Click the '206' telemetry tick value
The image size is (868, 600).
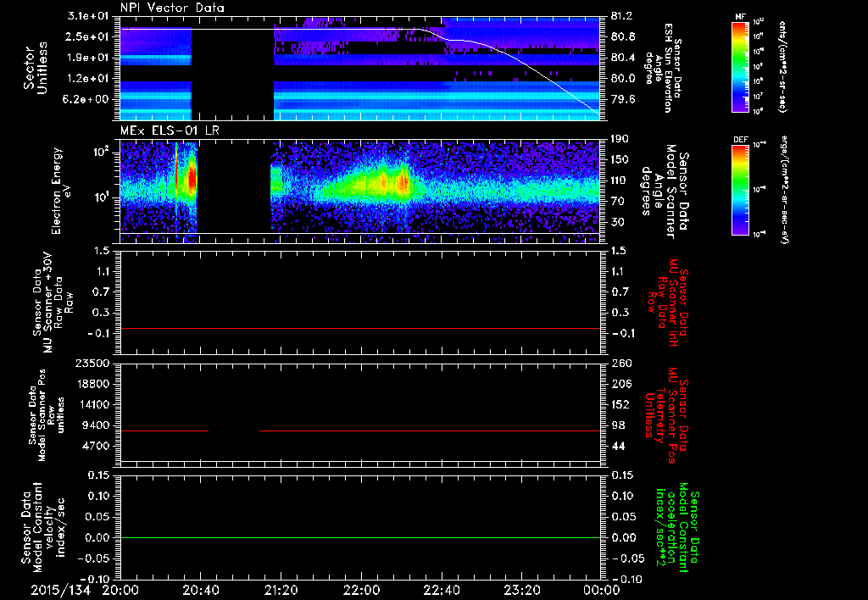tap(620, 384)
